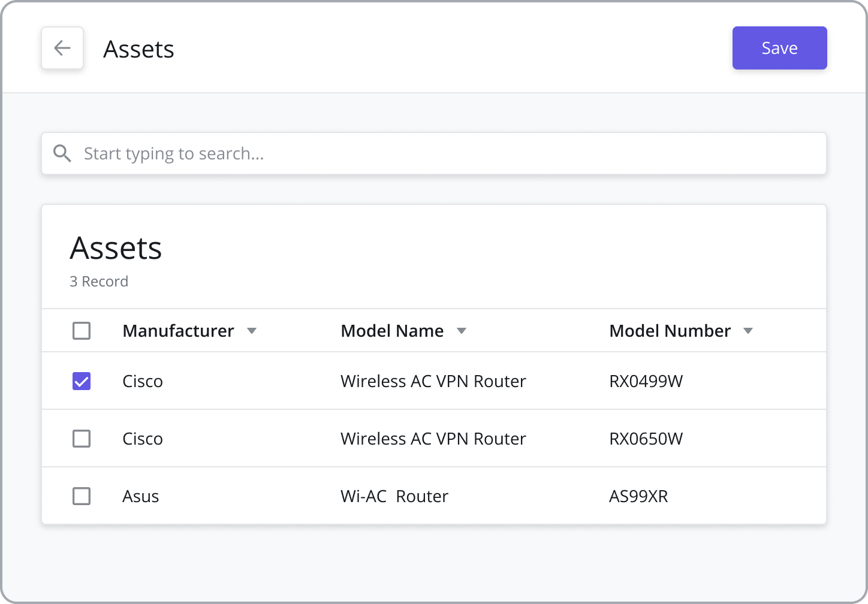
Task: Go back using the arrow button
Action: pyautogui.click(x=62, y=48)
